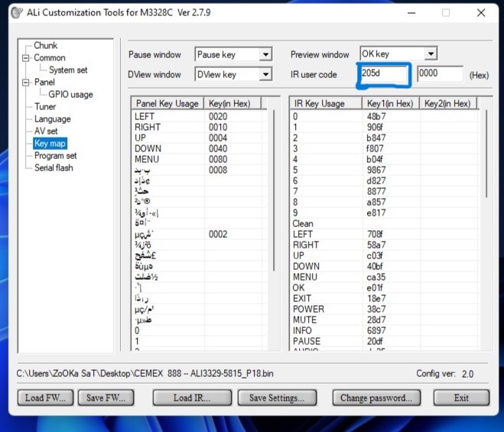Click the IR key value 58a7
This screenshot has width=504, height=432.
click(x=376, y=245)
